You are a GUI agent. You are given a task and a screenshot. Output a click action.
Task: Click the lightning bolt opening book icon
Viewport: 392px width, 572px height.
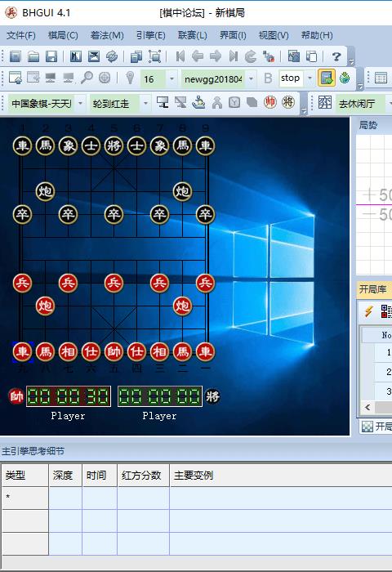click(368, 311)
